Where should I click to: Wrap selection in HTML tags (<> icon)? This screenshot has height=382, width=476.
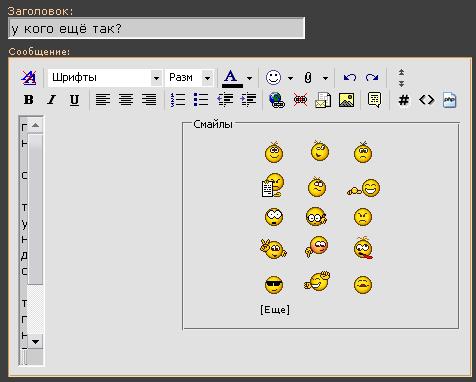(427, 100)
